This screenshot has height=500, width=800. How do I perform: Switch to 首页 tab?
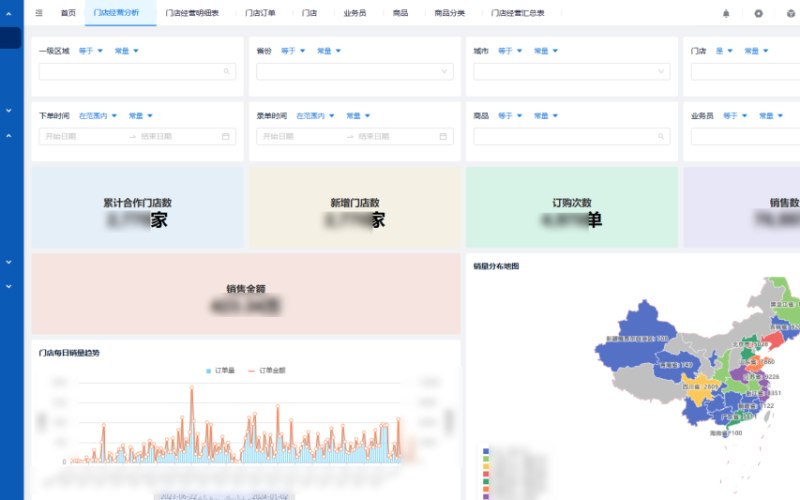68,13
